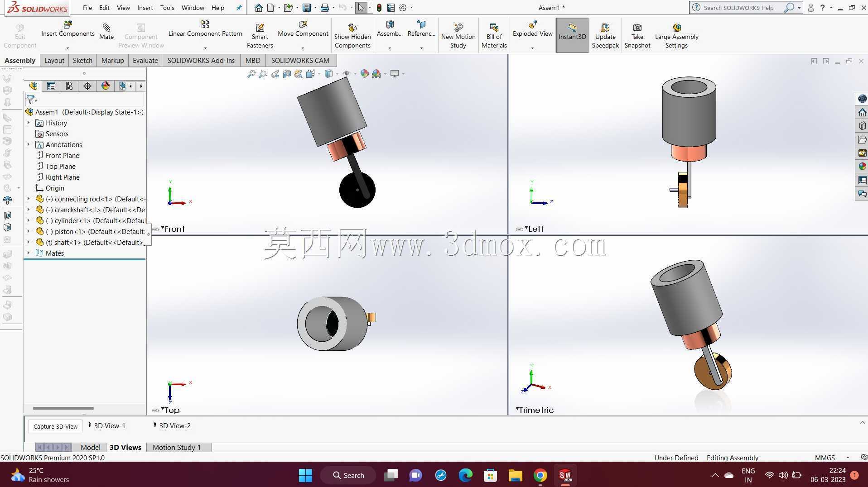Screen dimensions: 868x487
Task: Take Snapshot of the assembly
Action: (x=637, y=35)
